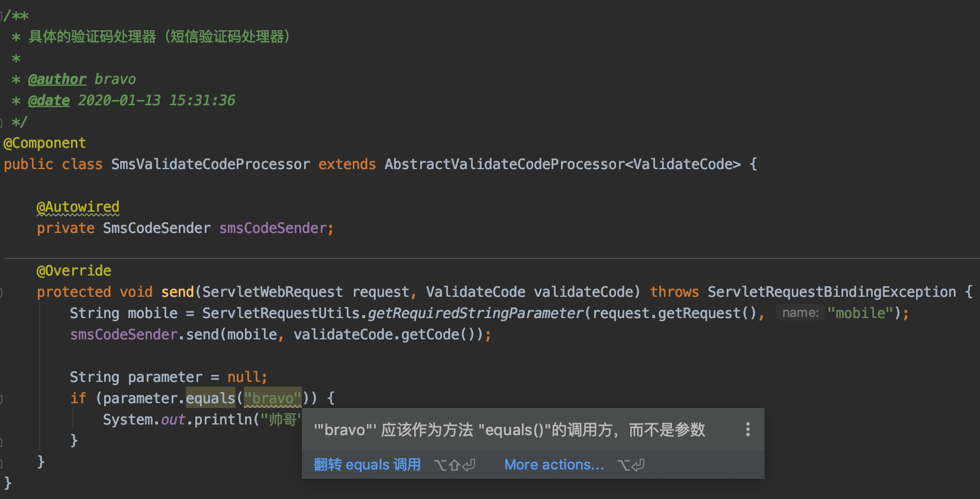The width and height of the screenshot is (980, 499).
Task: Click the Javadoc end fold marker
Action: (2, 122)
